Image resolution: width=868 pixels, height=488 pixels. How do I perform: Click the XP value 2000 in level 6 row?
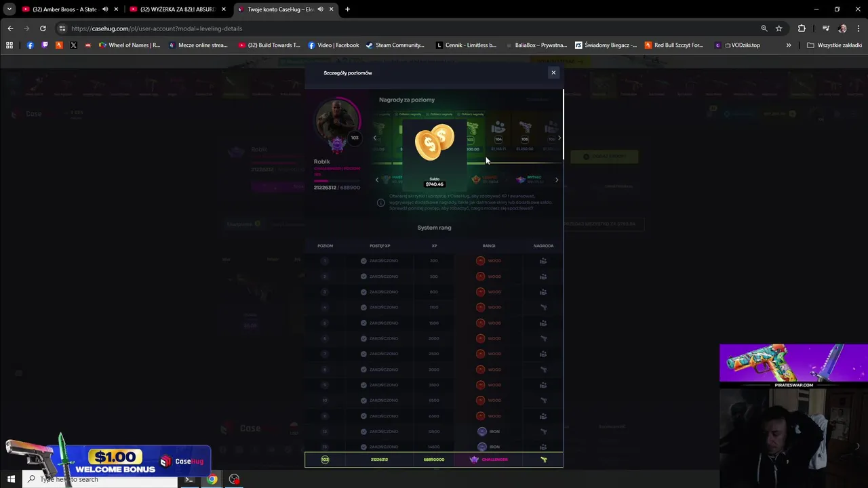coord(434,338)
